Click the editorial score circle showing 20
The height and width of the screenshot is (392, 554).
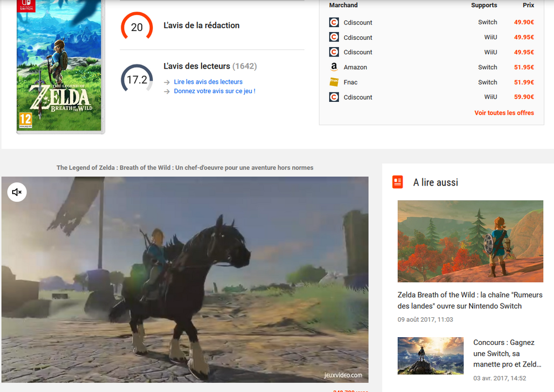(137, 27)
